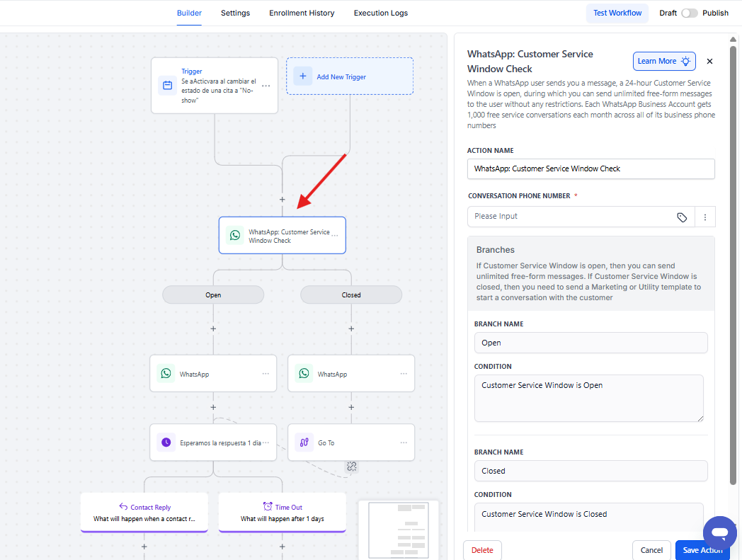742x560 pixels.
Task: Click the WhatsApp icon in Customer Service Window Check node
Action: coord(234,235)
